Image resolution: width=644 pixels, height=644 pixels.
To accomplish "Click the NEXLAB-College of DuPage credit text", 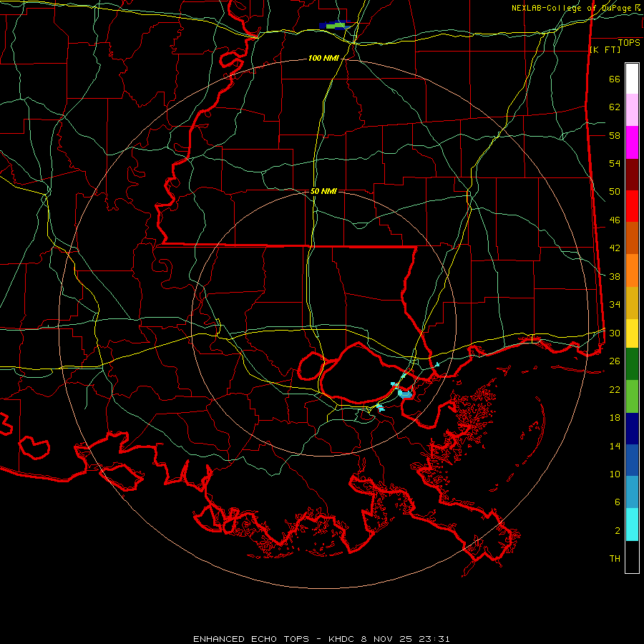I will (x=577, y=8).
